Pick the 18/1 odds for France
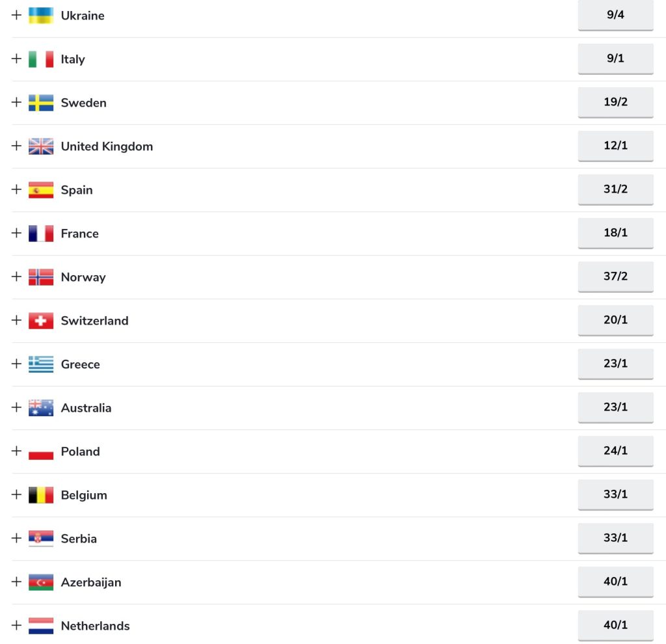 tap(615, 233)
